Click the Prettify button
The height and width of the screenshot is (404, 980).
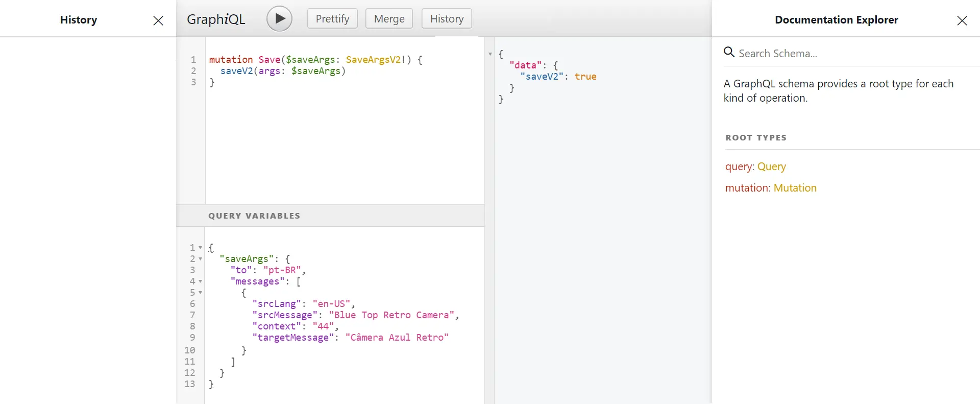point(332,19)
